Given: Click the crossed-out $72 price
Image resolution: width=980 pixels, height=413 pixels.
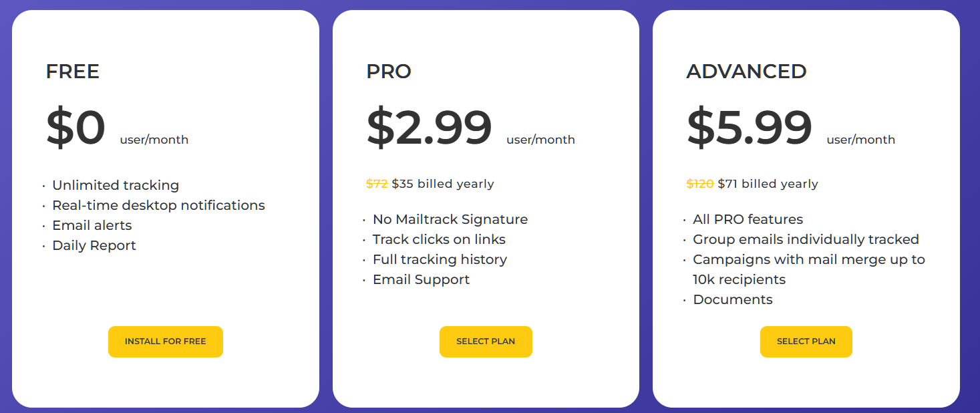Looking at the screenshot, I should [377, 184].
